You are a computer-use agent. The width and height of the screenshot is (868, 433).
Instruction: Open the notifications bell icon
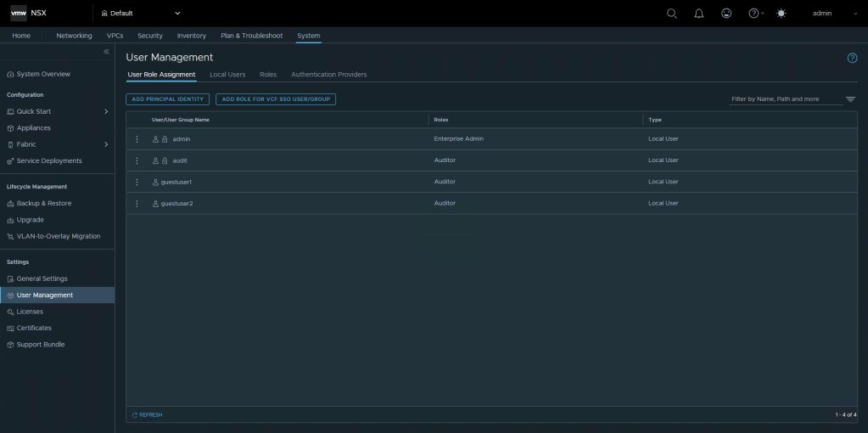pyautogui.click(x=699, y=13)
